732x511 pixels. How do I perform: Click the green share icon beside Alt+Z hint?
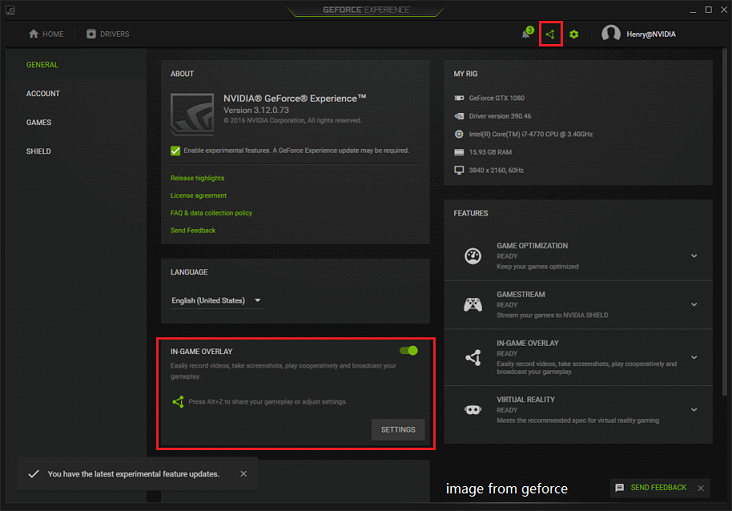[x=178, y=401]
